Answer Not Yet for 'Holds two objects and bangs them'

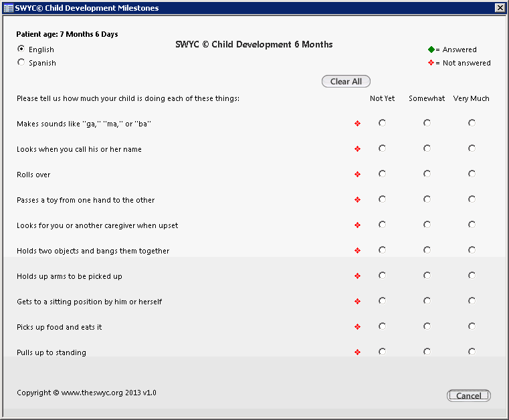(x=382, y=250)
